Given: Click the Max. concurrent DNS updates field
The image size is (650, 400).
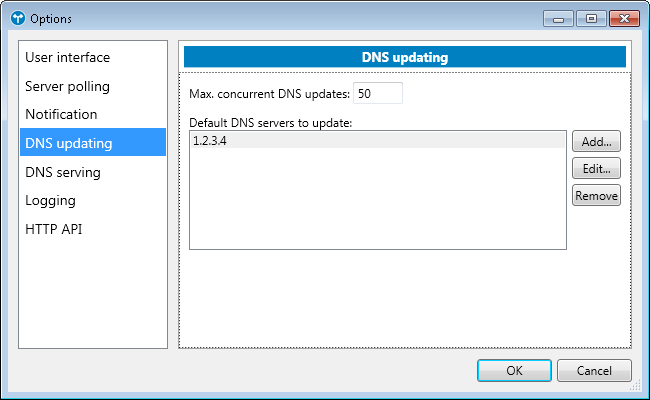Looking at the screenshot, I should 377,93.
